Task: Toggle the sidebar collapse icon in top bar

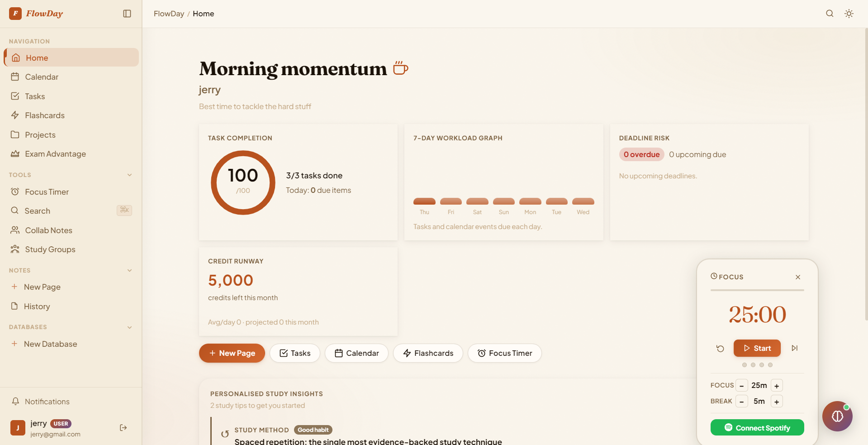Action: pyautogui.click(x=127, y=14)
